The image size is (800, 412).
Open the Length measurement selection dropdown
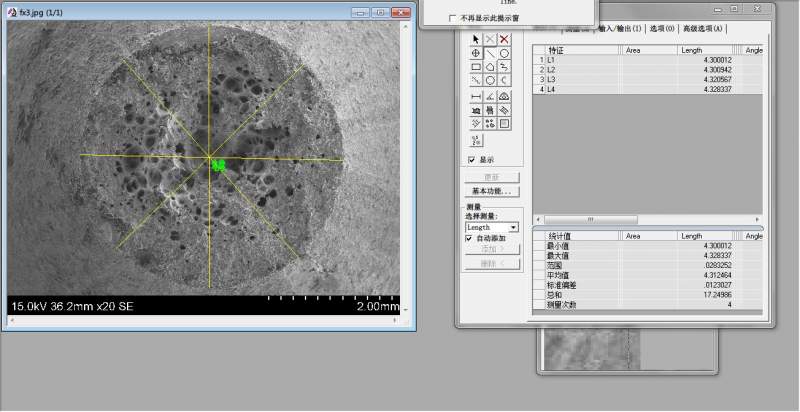pyautogui.click(x=514, y=227)
